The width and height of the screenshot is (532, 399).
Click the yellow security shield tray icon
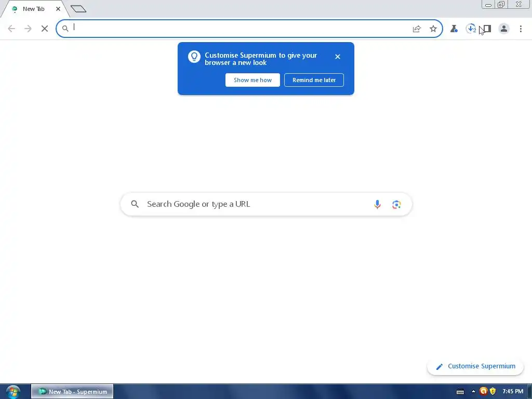493,391
